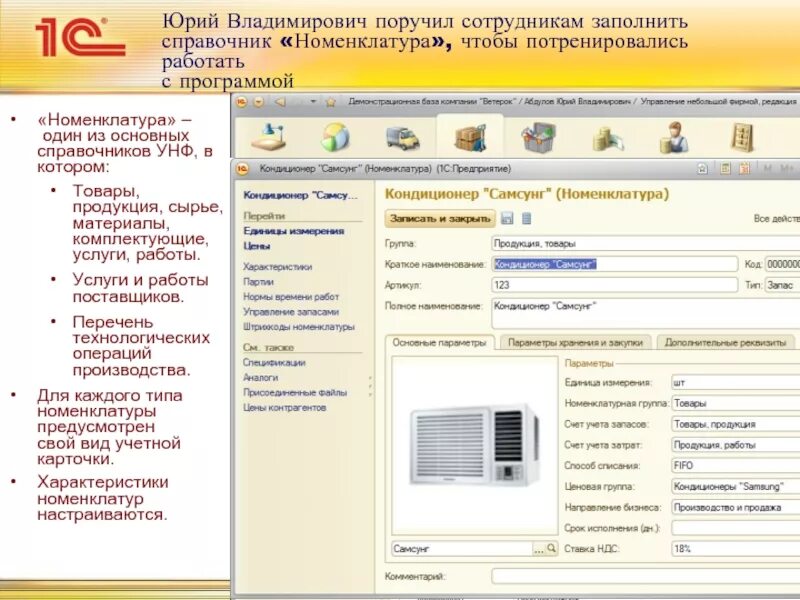Open Номенклатурная группа field showing Товары
800x600 pixels.
(x=735, y=403)
